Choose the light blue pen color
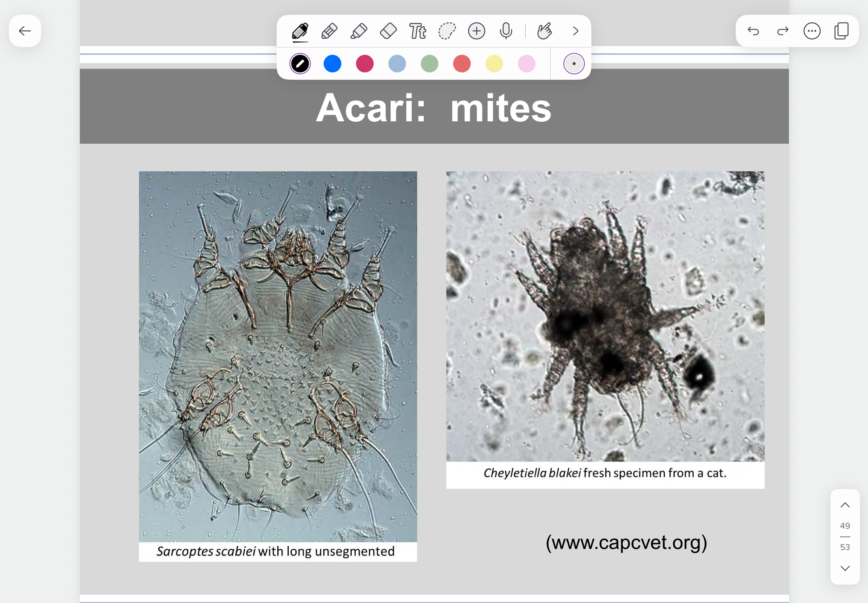The width and height of the screenshot is (868, 603). pos(397,64)
